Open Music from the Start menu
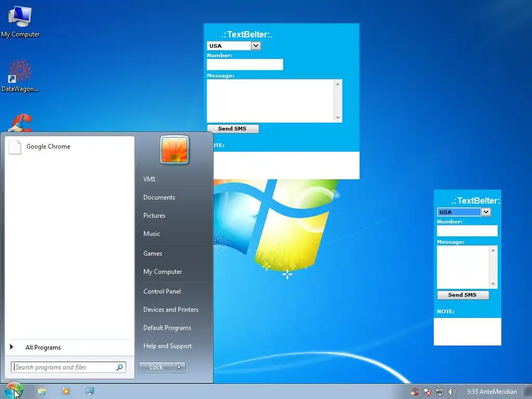Screen dimensions: 532x399 pos(151,234)
